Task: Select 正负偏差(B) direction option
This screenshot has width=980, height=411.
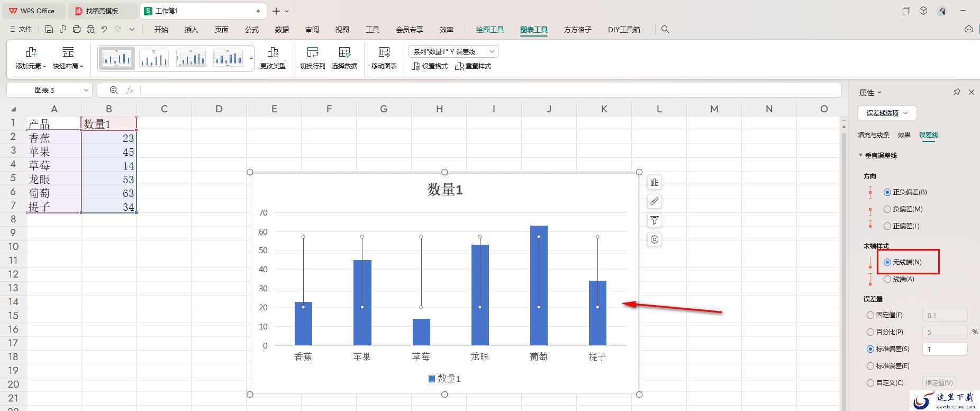Action: pyautogui.click(x=905, y=192)
